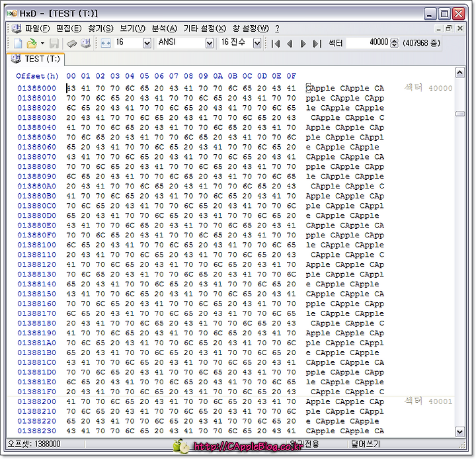The width and height of the screenshot is (476, 459).
Task: Click the bytes-per-row width icon
Action: pyautogui.click(x=106, y=44)
